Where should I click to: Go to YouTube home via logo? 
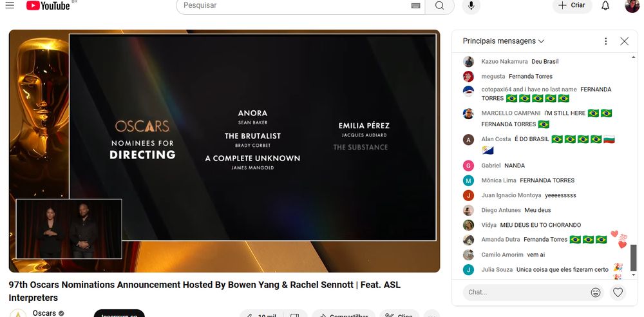48,5
